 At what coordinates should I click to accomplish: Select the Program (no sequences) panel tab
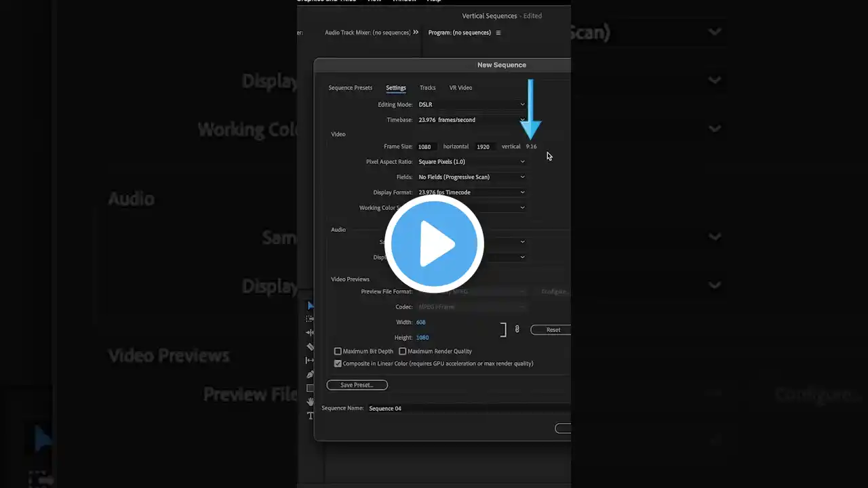click(x=459, y=33)
